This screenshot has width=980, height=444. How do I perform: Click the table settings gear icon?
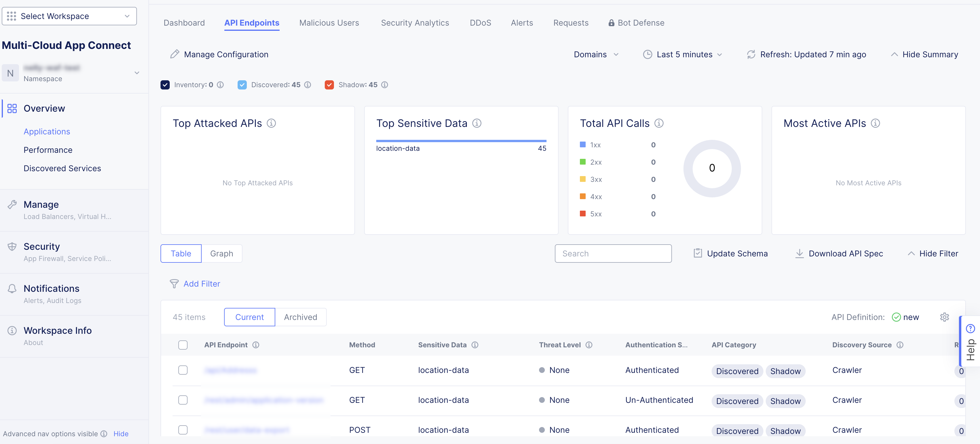point(944,317)
